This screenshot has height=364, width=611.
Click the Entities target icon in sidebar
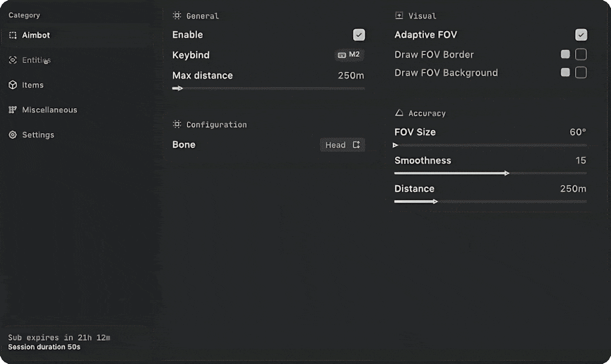(x=13, y=60)
